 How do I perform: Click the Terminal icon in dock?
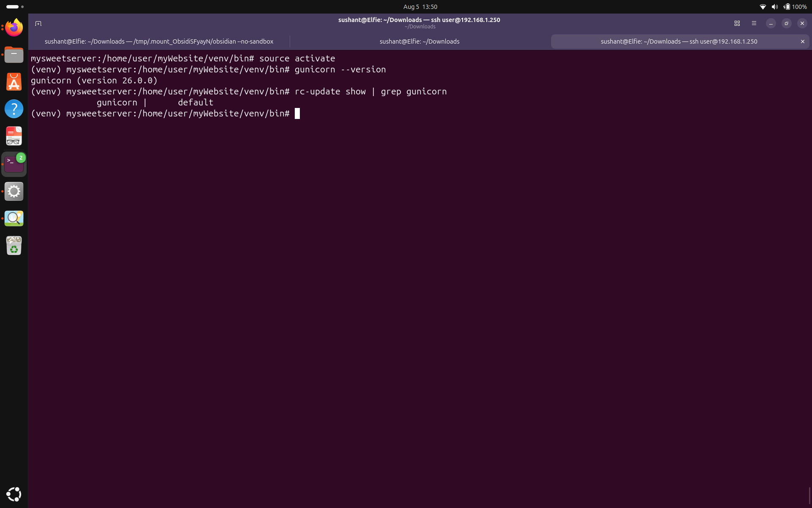click(x=14, y=164)
